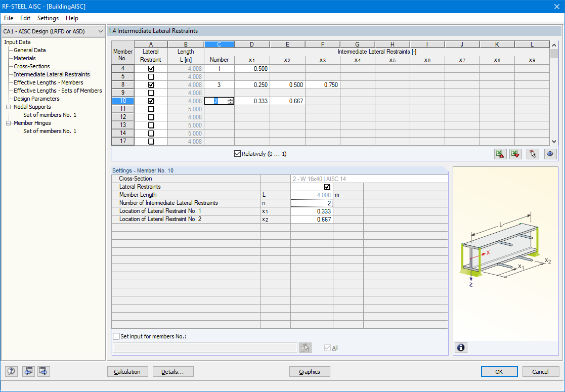
Task: Enable Set input for members No.
Action: click(x=116, y=336)
